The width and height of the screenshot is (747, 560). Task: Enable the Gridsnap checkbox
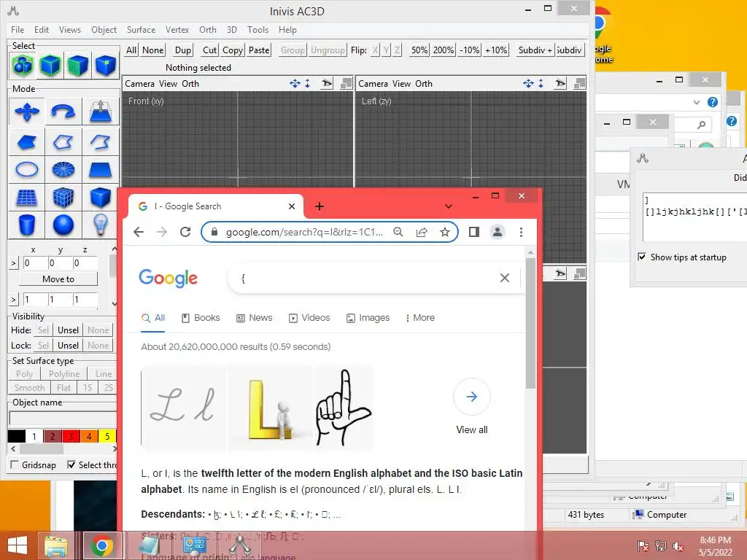pos(15,464)
